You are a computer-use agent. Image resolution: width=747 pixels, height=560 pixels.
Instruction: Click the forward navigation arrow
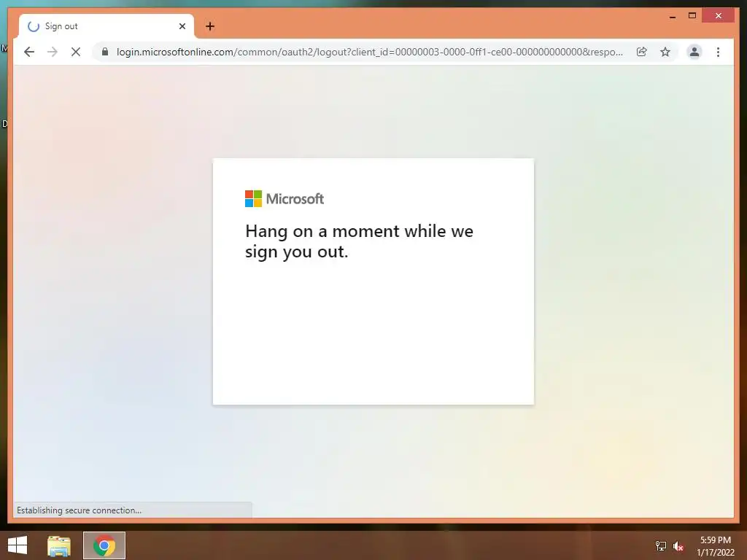[x=53, y=52]
